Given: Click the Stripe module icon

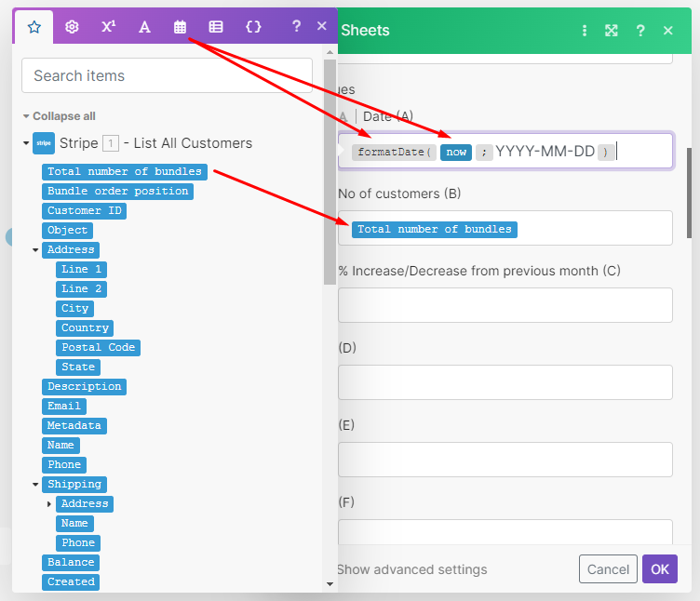Looking at the screenshot, I should pyautogui.click(x=44, y=143).
